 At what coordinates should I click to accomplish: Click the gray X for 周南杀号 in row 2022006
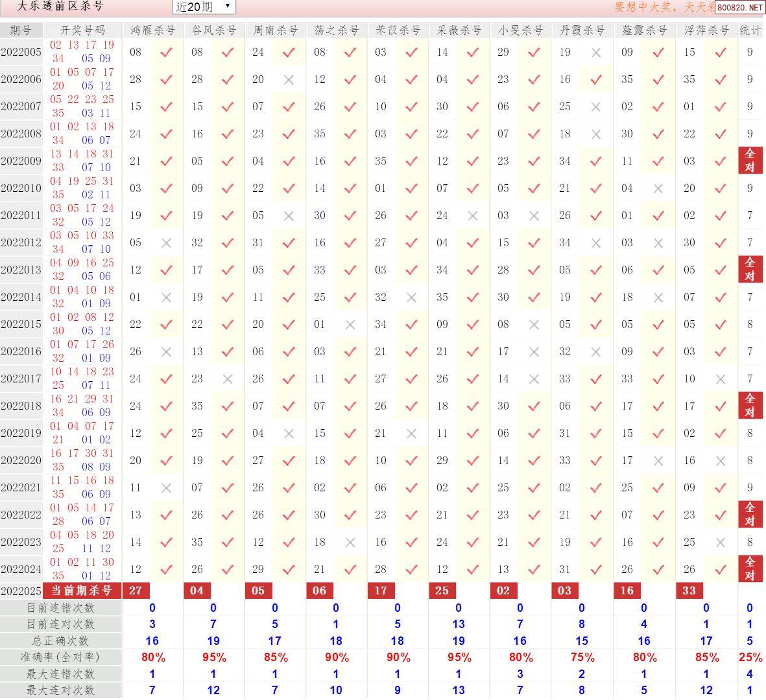coord(289,80)
